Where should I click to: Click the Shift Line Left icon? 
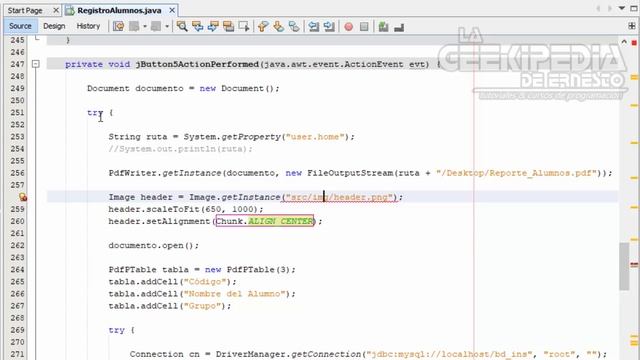313,27
